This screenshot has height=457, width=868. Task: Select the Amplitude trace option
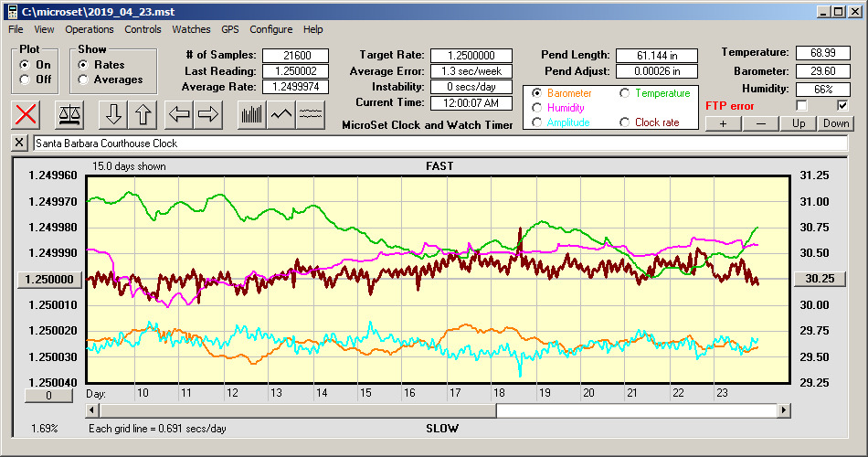[561, 122]
